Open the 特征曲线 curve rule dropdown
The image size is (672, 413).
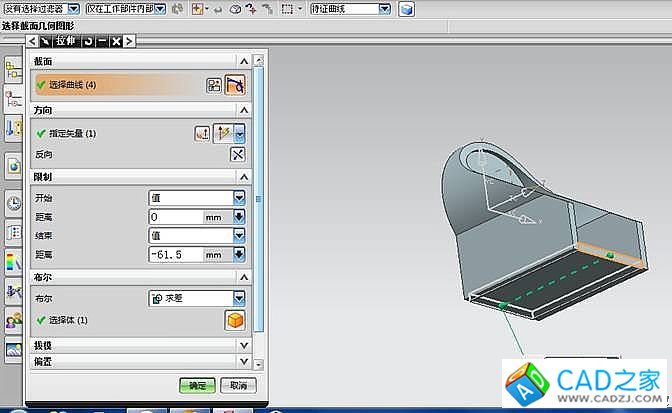click(385, 9)
